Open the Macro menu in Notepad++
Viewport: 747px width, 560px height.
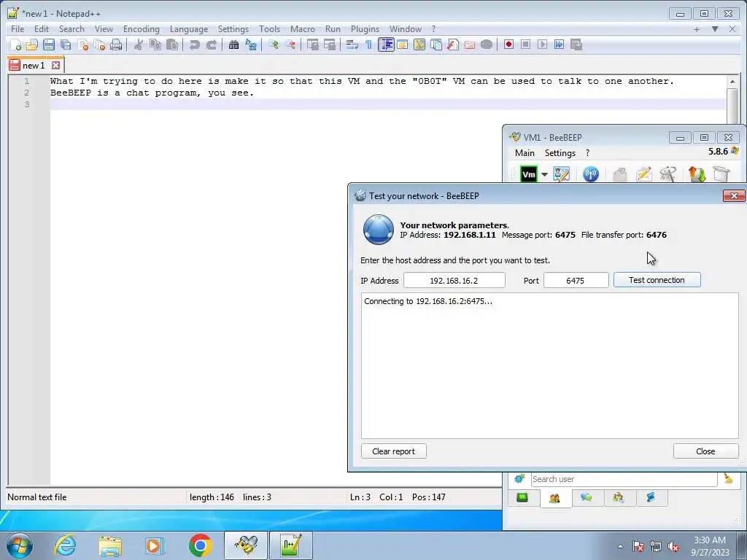point(303,29)
